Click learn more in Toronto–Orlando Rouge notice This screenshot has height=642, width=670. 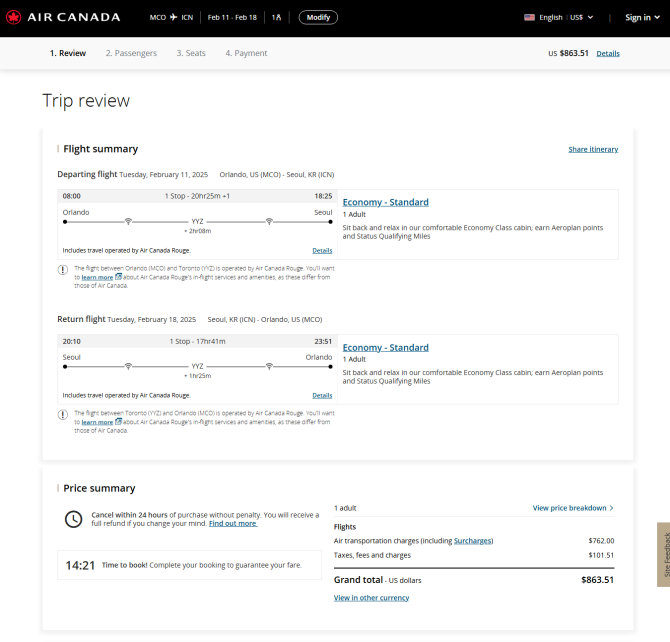[97, 422]
